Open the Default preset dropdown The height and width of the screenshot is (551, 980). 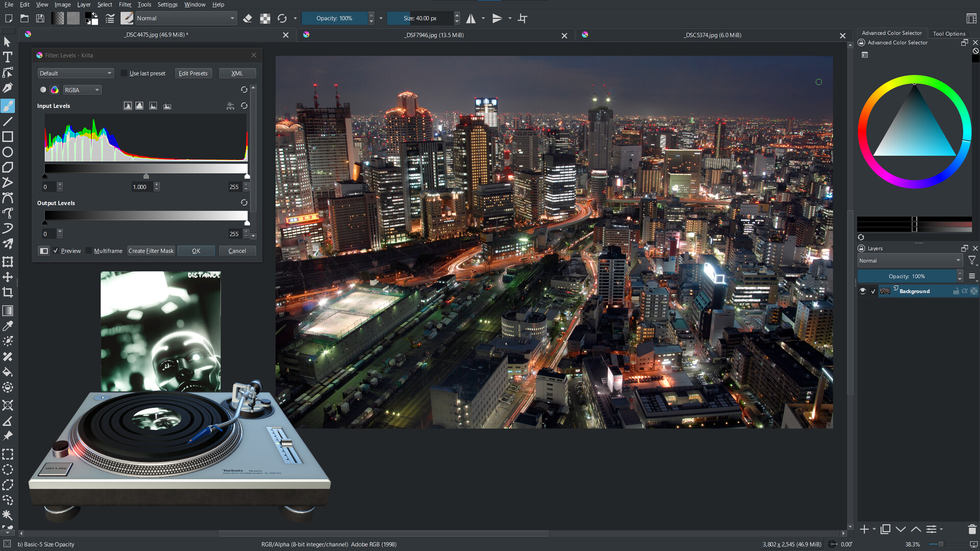click(x=76, y=73)
